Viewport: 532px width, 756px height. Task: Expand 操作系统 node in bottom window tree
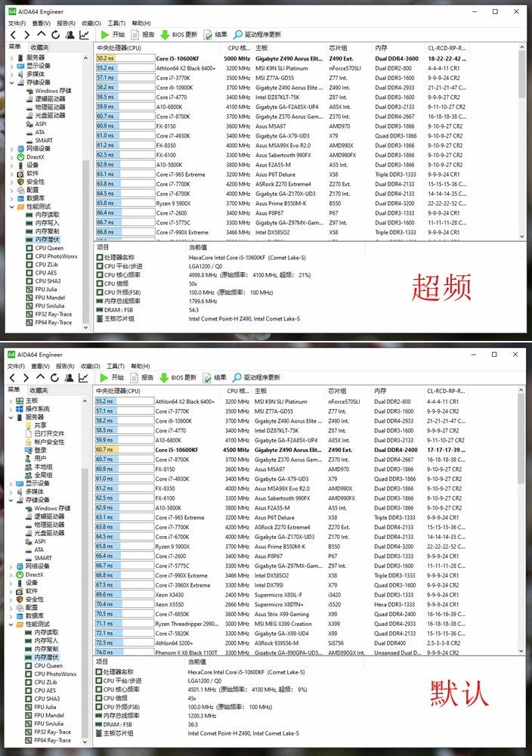pyautogui.click(x=11, y=409)
